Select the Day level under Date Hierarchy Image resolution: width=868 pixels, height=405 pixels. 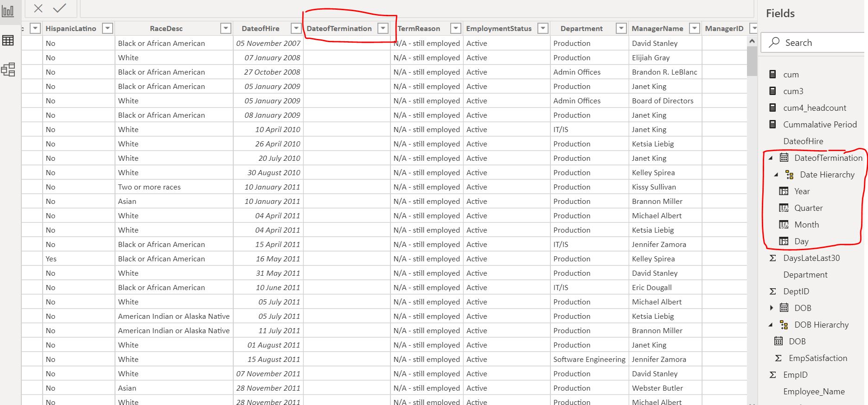pos(801,241)
